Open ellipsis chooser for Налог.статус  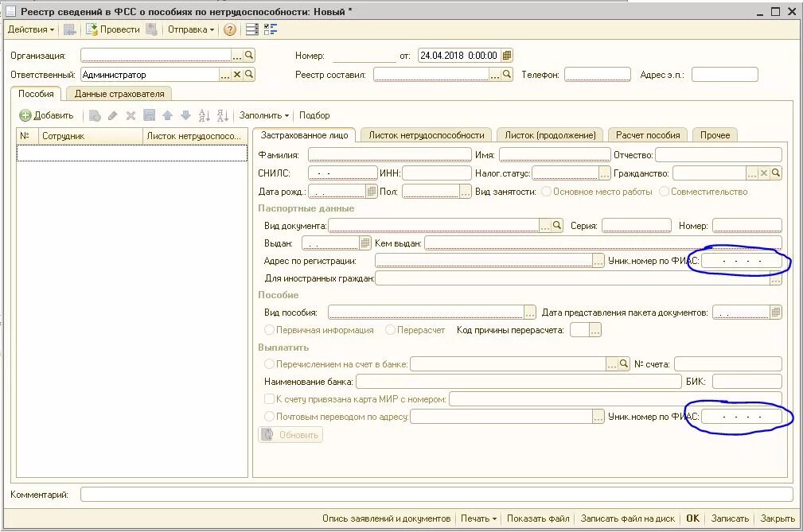(x=604, y=173)
